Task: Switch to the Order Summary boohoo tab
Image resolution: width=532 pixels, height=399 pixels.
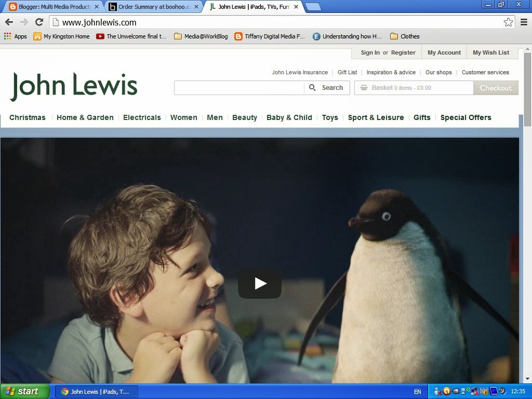Action: [151, 7]
